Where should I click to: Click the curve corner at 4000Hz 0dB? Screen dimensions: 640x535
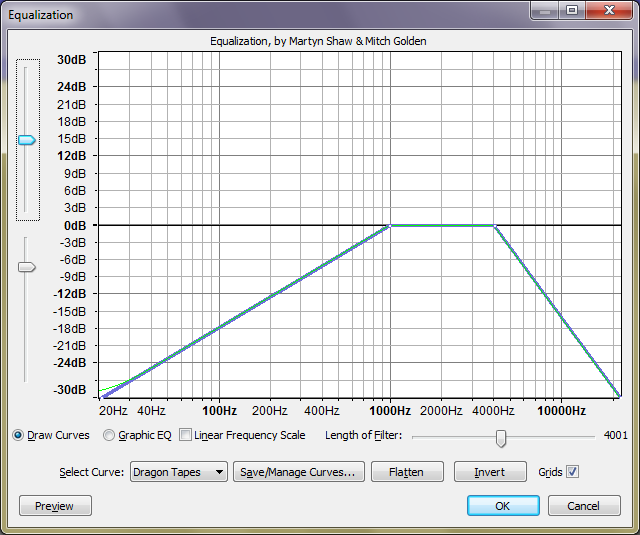click(x=494, y=226)
